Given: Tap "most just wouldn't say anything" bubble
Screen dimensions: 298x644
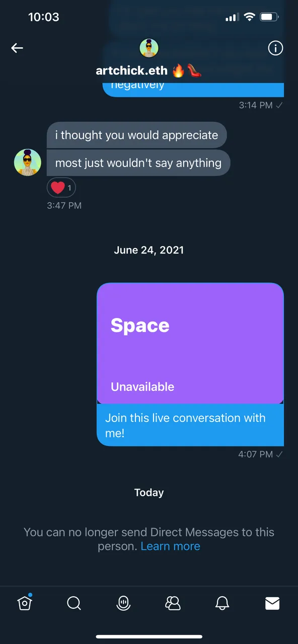Looking at the screenshot, I should click(x=138, y=163).
